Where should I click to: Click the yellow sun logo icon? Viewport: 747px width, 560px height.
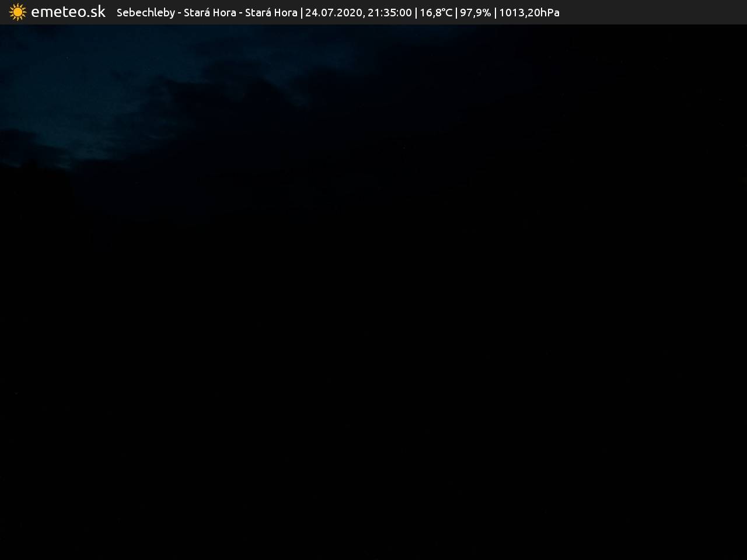[18, 12]
